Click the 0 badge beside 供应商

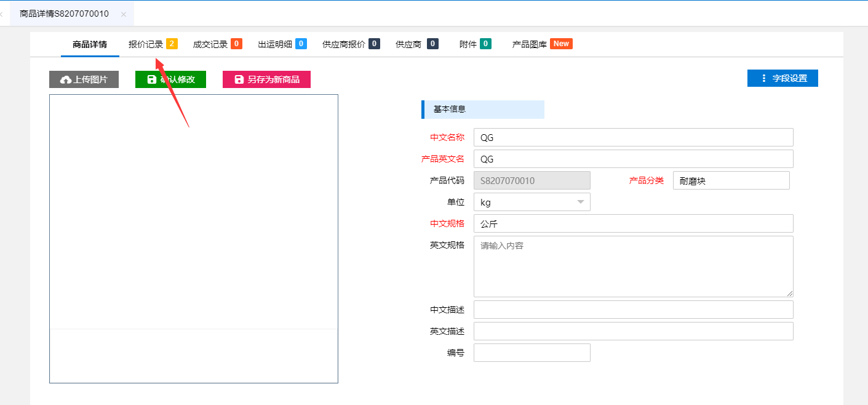(432, 44)
